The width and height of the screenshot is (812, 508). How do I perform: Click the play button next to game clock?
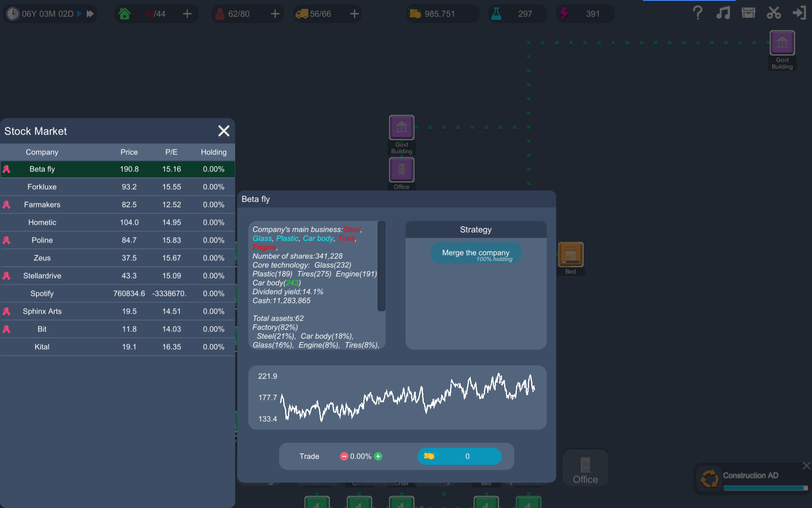(79, 13)
